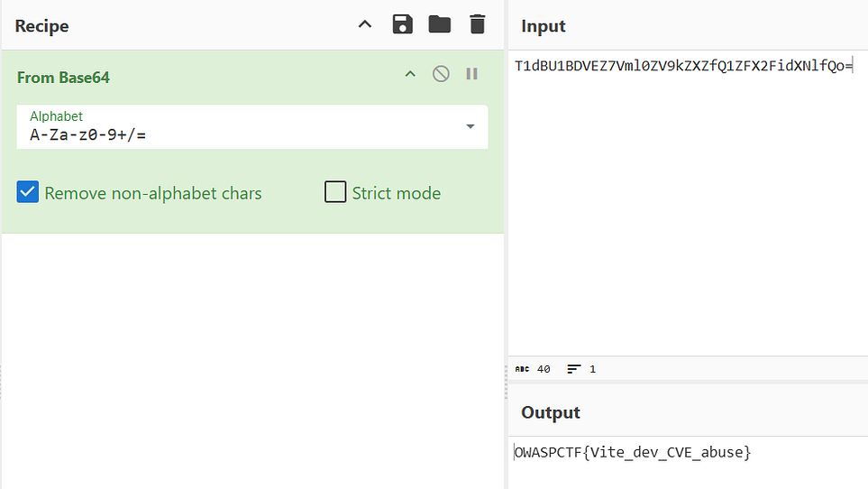Save the recipe using the floppy disk icon
This screenshot has width=868, height=489.
point(402,24)
